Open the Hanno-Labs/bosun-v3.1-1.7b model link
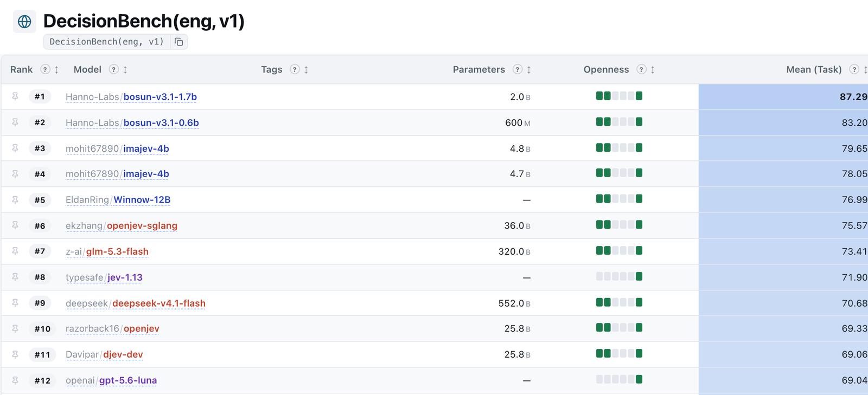This screenshot has width=868, height=395. click(131, 97)
